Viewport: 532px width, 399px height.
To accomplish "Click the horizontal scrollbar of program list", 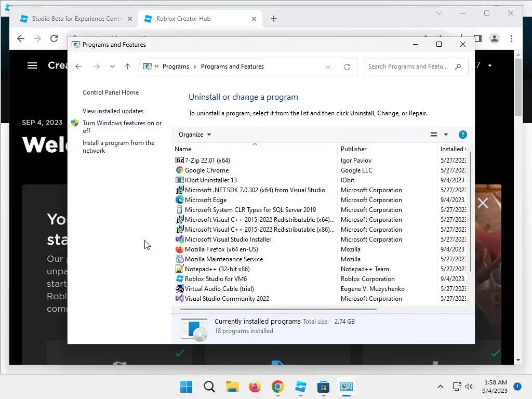I will coord(278,309).
